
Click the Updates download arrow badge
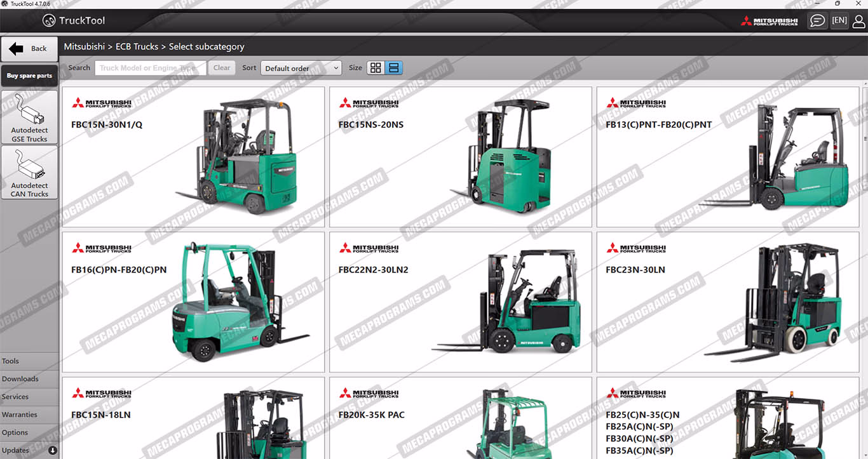tap(53, 450)
